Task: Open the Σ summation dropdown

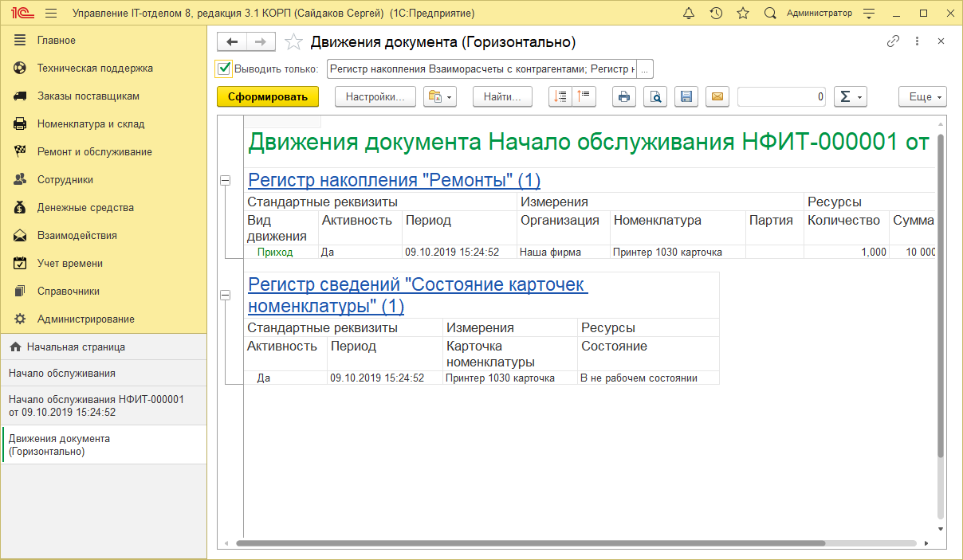Action: click(x=851, y=96)
